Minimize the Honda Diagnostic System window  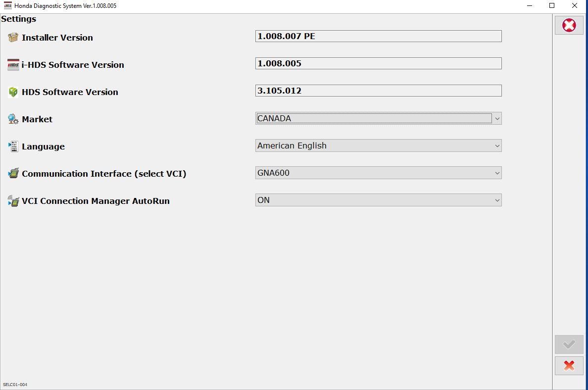click(530, 5)
